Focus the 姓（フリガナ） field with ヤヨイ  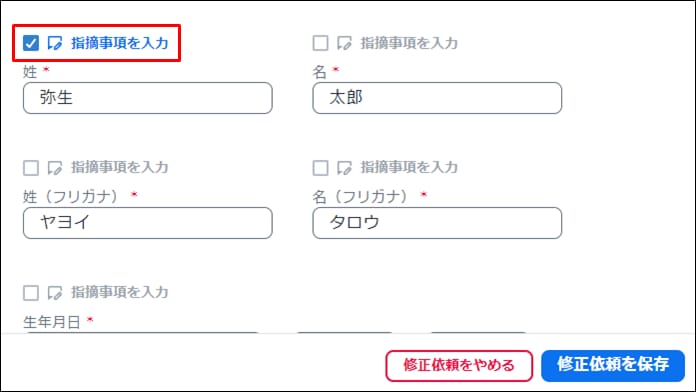pyautogui.click(x=148, y=223)
